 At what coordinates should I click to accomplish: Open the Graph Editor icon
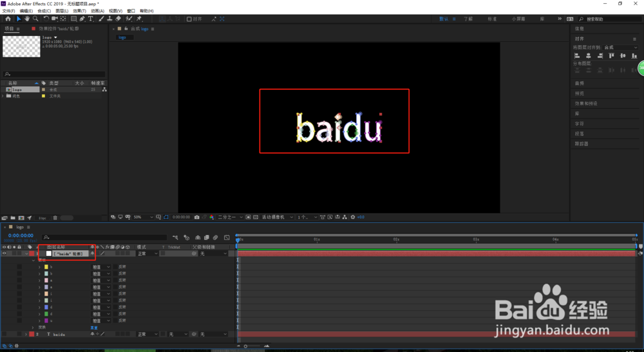tap(227, 238)
